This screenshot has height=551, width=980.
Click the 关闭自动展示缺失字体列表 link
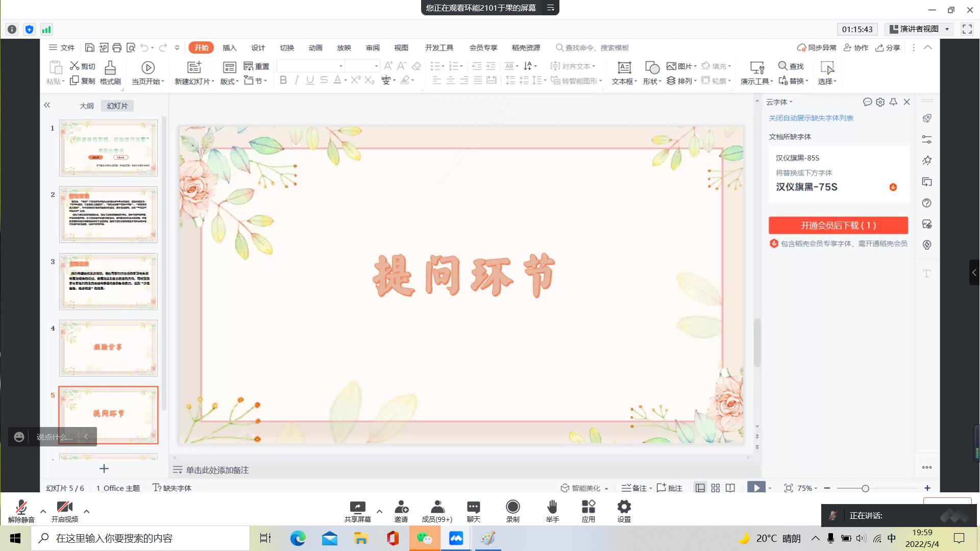coord(811,118)
